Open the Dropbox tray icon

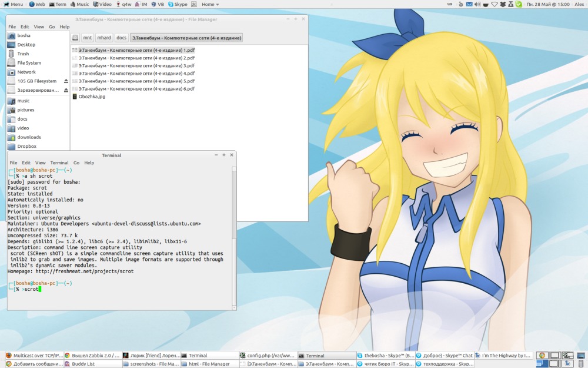503,4
